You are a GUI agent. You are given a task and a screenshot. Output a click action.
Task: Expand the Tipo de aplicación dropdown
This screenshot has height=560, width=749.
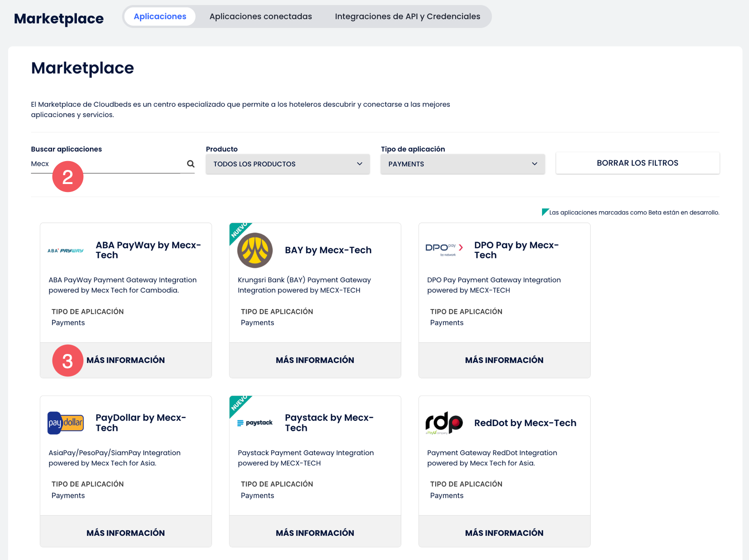click(x=462, y=164)
